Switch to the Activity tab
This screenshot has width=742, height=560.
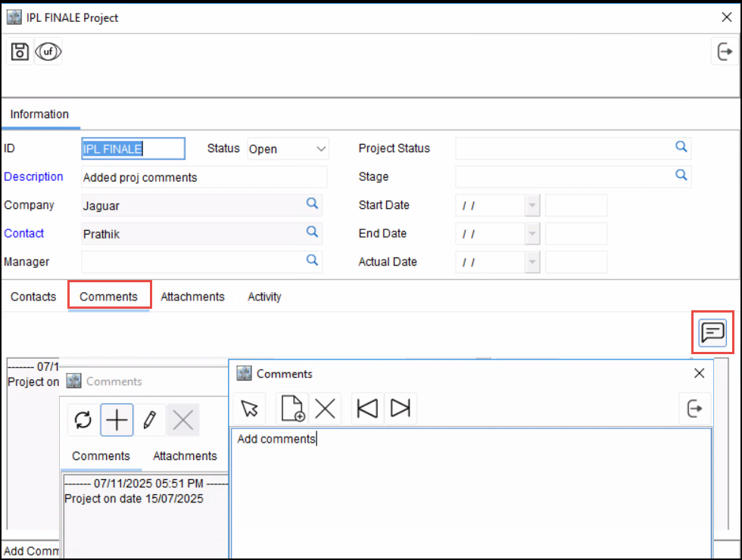point(264,297)
